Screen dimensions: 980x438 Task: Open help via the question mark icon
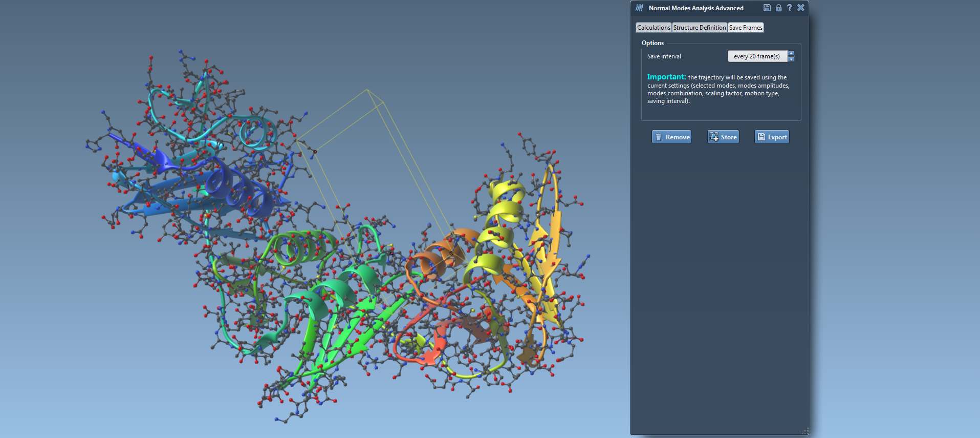pyautogui.click(x=790, y=8)
